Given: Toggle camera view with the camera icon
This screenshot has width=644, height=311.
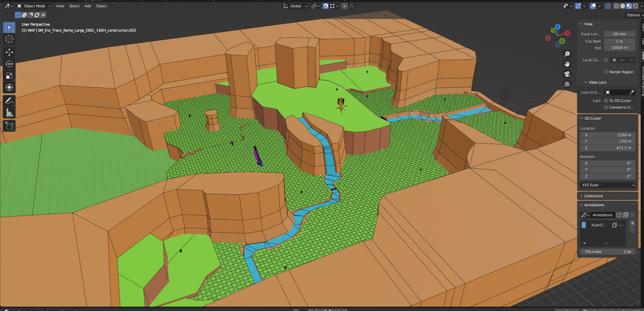Looking at the screenshot, I should tap(567, 74).
